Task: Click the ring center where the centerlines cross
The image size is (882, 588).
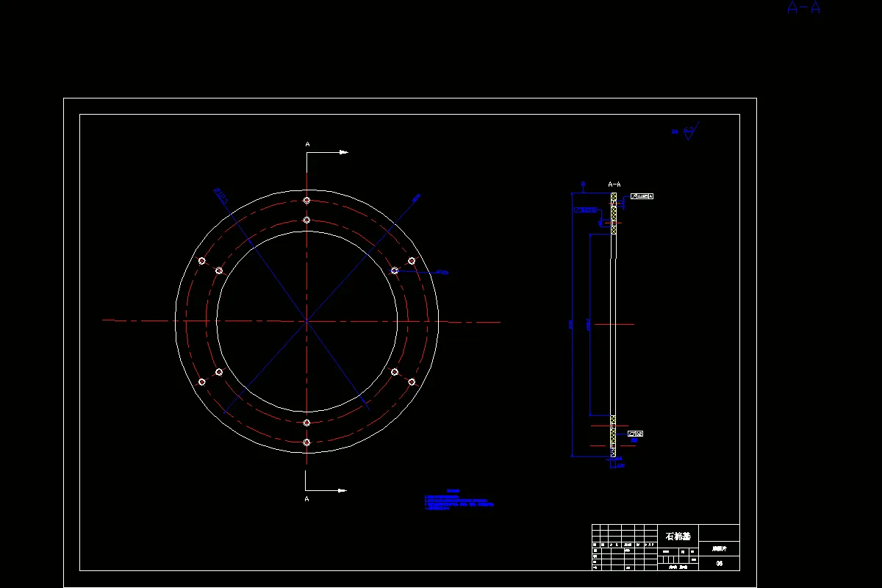Action: click(306, 321)
